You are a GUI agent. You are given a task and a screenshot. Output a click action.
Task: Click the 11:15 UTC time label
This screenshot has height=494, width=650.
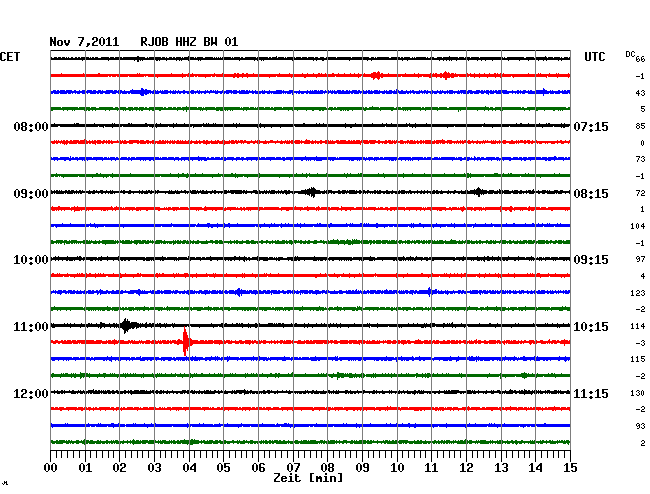(x=591, y=393)
